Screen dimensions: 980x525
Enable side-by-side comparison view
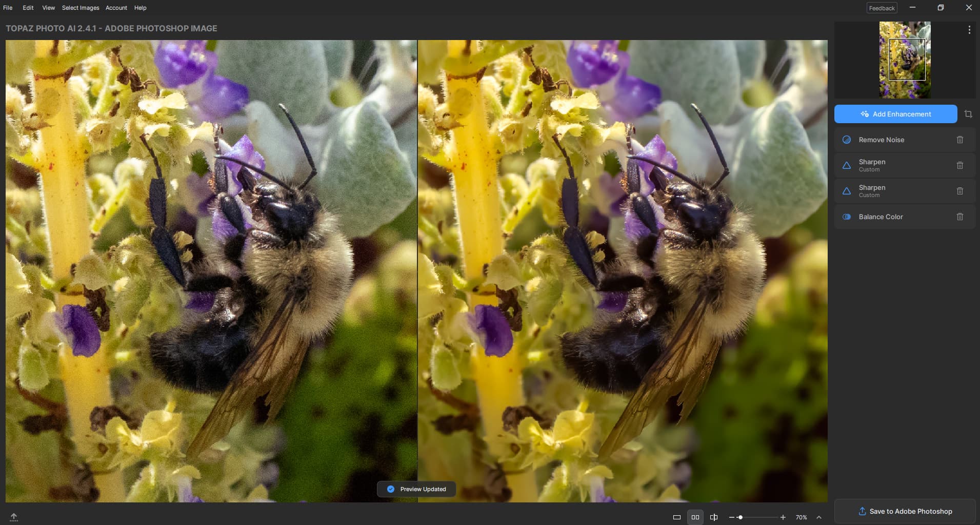(695, 517)
